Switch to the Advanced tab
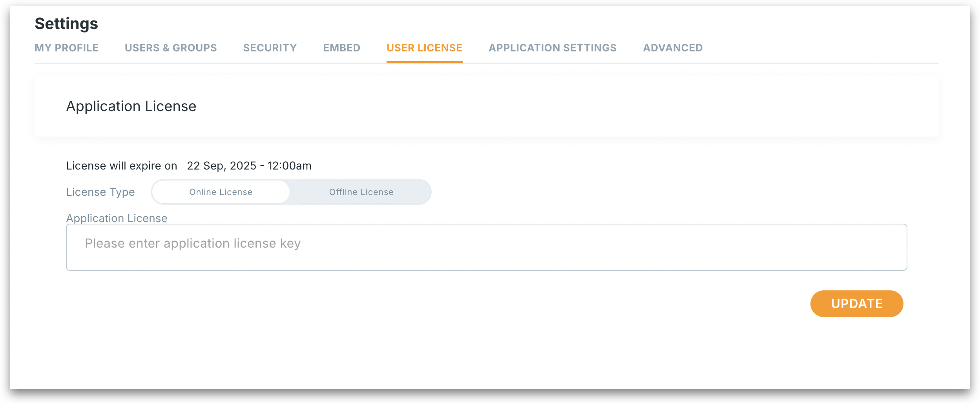 (673, 48)
